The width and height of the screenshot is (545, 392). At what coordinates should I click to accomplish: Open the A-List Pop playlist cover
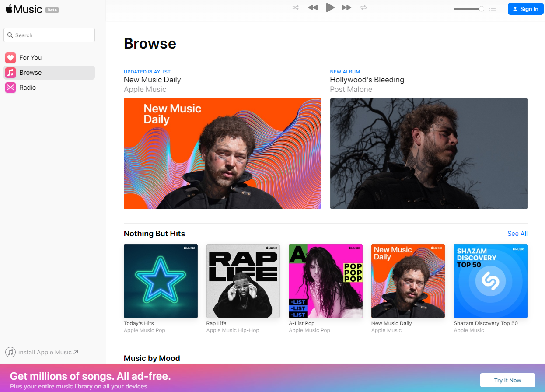(325, 281)
